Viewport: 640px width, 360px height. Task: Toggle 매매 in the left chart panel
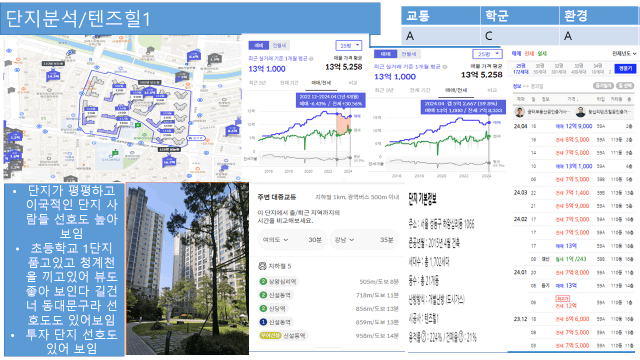(x=259, y=45)
